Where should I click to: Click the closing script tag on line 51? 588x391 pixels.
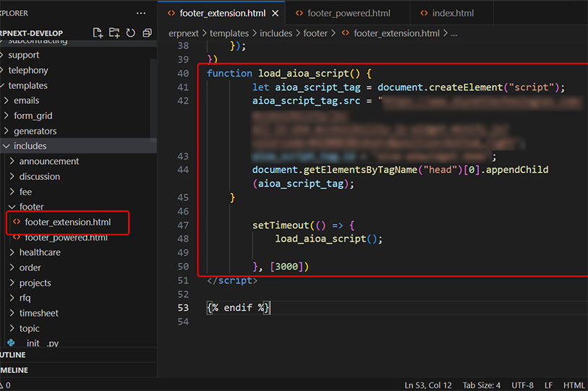[x=232, y=280]
